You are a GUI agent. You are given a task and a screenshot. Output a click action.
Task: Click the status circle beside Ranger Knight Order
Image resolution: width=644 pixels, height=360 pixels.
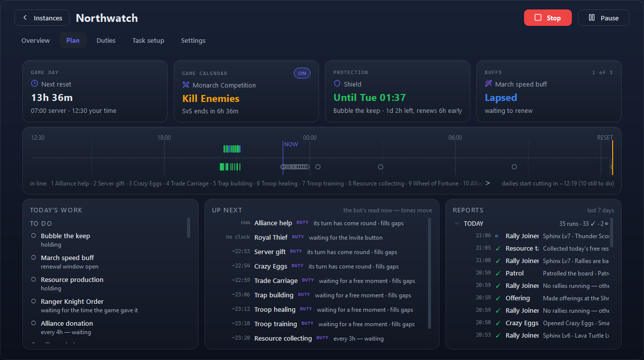(33, 301)
